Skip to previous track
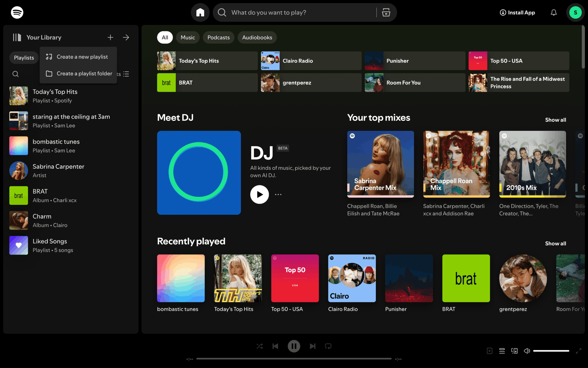 pos(275,346)
